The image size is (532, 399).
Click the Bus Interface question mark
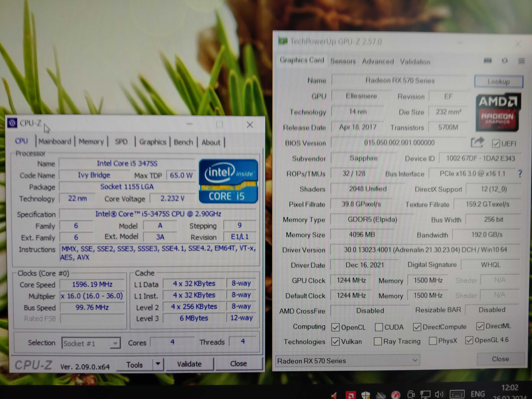coord(520,174)
